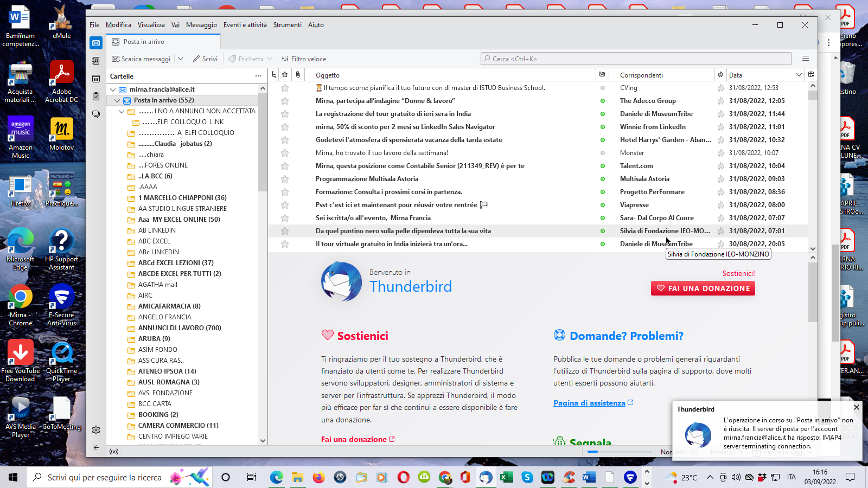The height and width of the screenshot is (488, 868).
Task: Star the Adecco Group 'Donne & lavoro' message
Action: coord(285,101)
